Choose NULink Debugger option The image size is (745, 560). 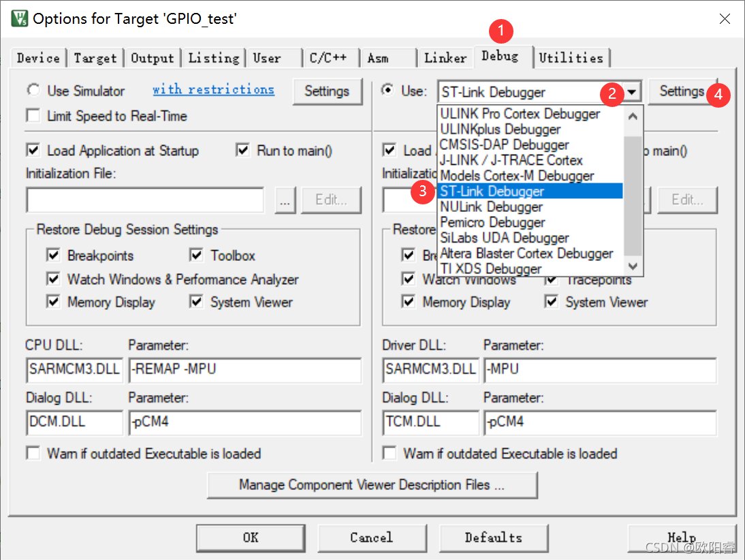coord(530,207)
